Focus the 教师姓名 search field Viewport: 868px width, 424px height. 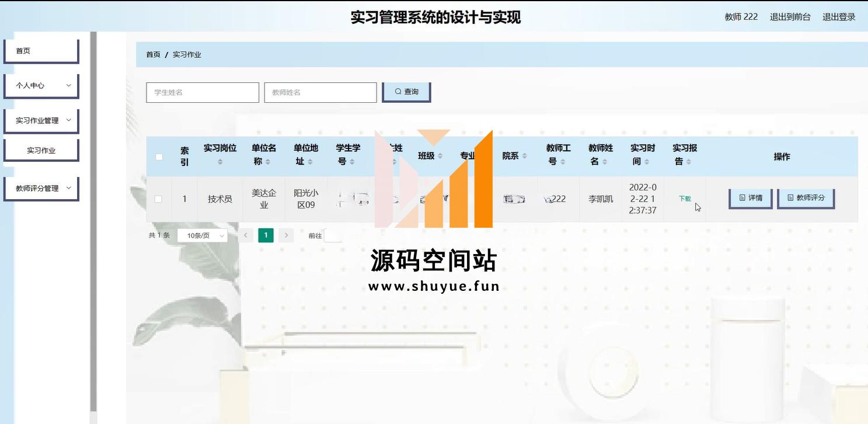tap(320, 92)
